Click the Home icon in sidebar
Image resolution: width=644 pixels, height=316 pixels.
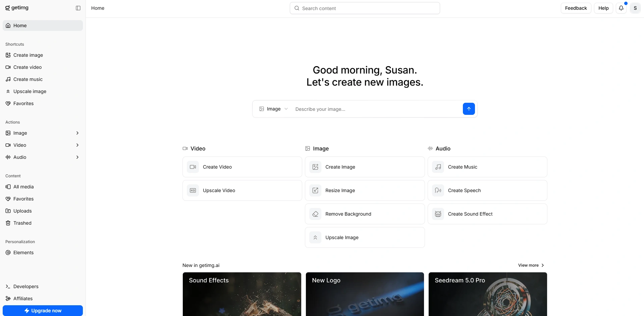click(8, 26)
